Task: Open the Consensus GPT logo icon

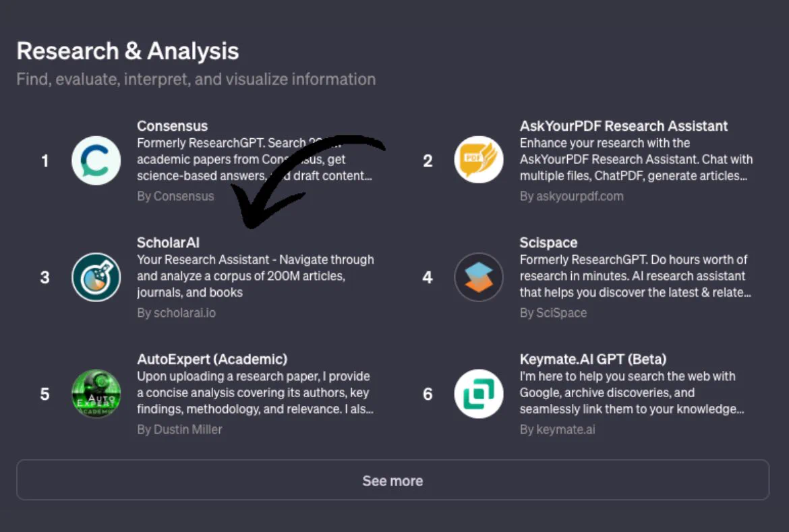Action: [96, 160]
